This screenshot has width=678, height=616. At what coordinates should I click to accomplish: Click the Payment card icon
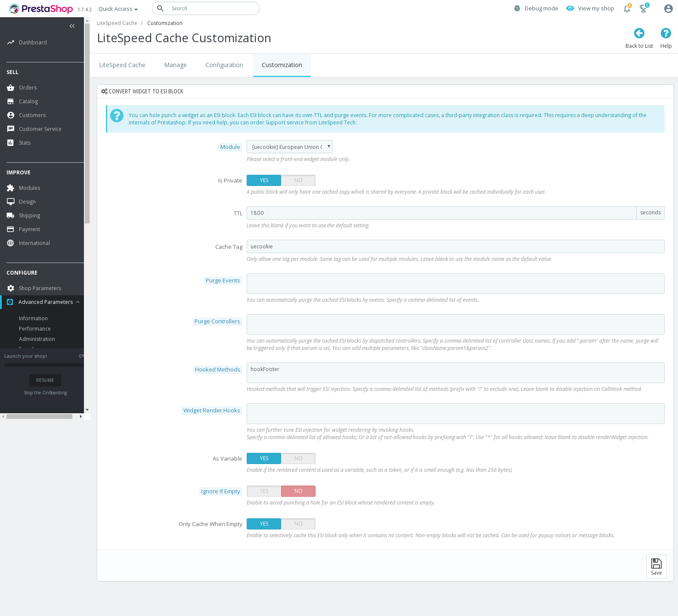point(11,229)
